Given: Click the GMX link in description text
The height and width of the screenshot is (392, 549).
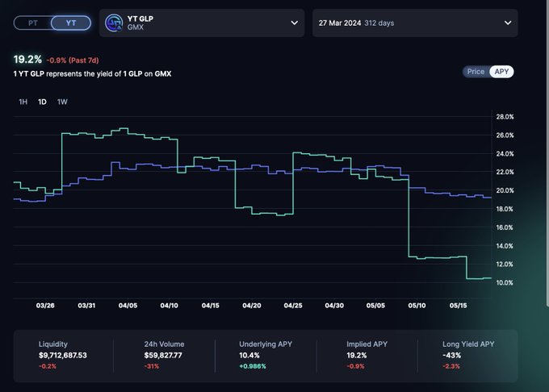Looking at the screenshot, I should tap(163, 73).
